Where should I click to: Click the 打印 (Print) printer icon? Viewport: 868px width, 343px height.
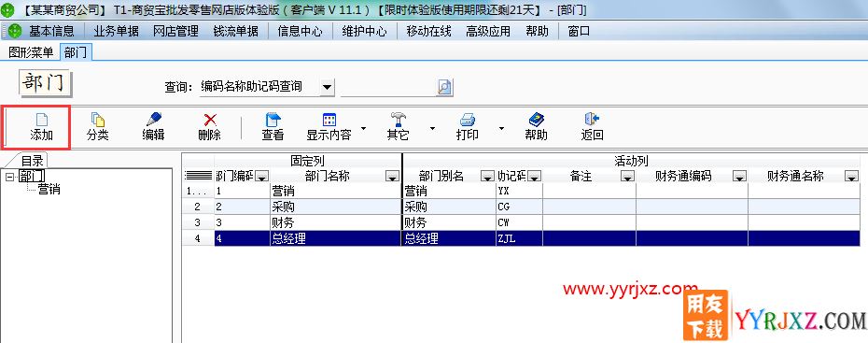(x=468, y=119)
